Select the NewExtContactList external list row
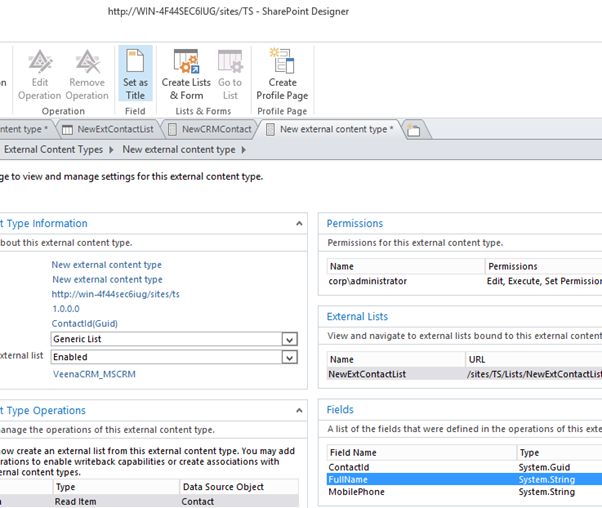The image size is (602, 508). (x=395, y=373)
